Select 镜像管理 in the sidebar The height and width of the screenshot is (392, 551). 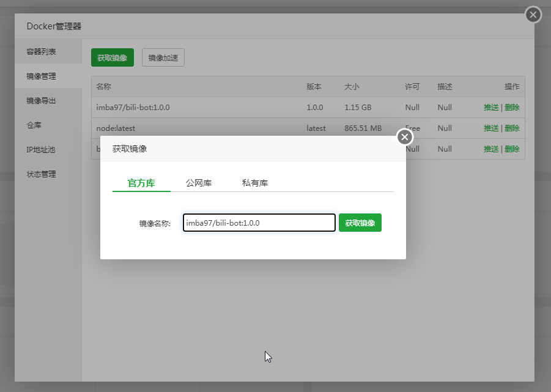42,76
